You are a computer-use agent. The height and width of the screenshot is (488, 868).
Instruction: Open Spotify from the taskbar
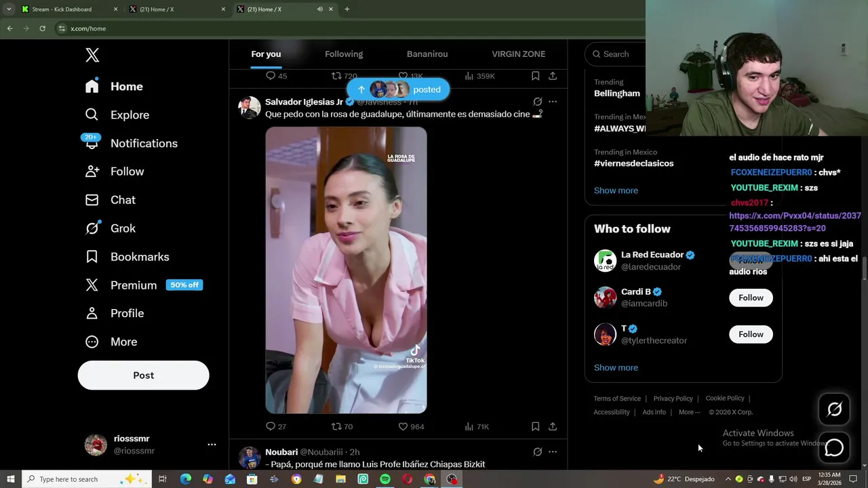[384, 479]
